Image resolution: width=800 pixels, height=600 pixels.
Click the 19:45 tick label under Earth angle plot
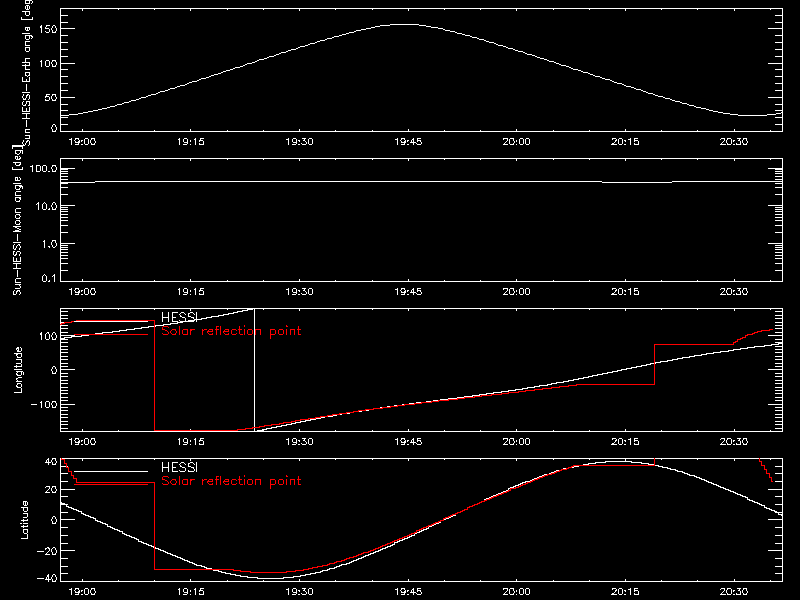coord(408,142)
